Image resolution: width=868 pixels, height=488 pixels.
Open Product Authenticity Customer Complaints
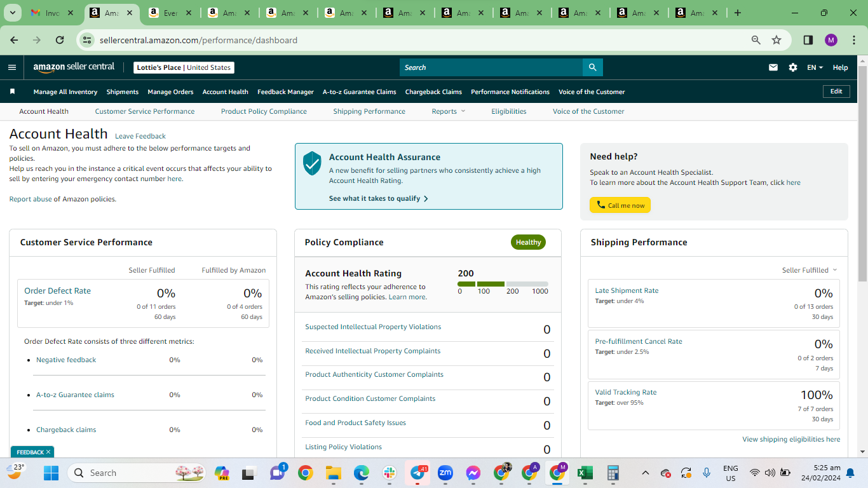[374, 374]
